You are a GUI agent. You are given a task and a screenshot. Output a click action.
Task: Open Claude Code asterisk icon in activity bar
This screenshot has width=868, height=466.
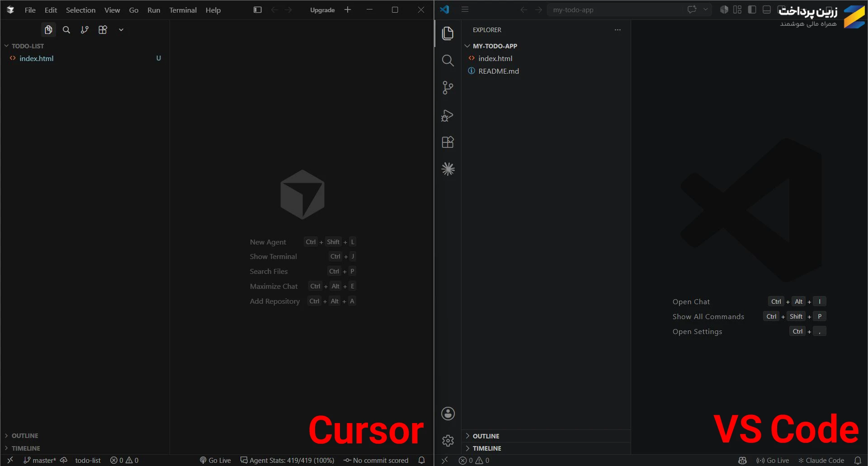coord(448,169)
